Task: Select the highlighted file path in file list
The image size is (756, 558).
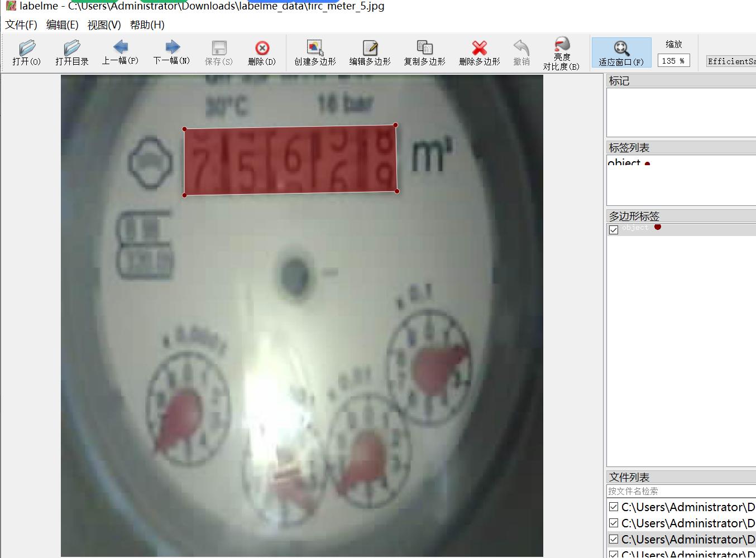Action: [688, 539]
